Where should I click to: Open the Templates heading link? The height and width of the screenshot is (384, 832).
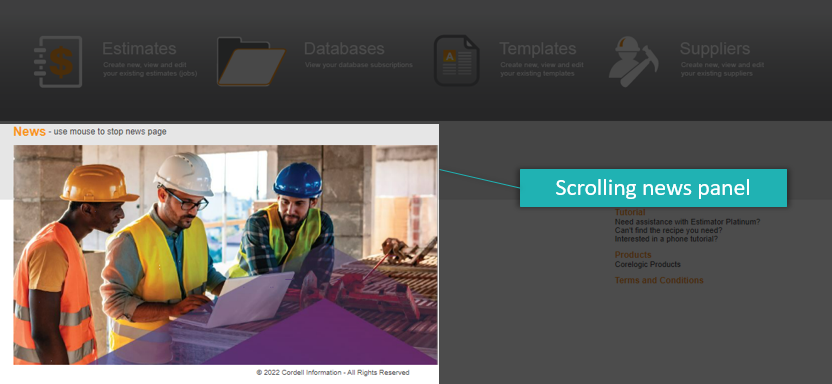click(538, 49)
